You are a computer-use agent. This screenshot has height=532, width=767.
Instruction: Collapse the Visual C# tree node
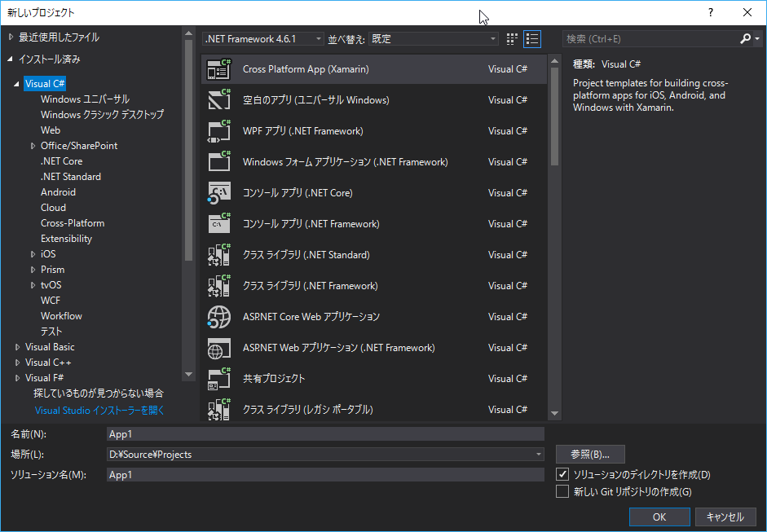coord(16,84)
